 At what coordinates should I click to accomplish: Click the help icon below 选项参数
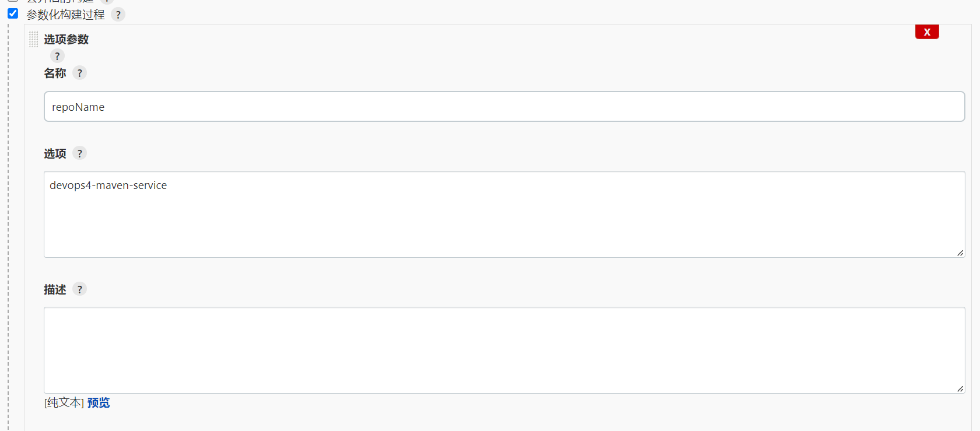[x=57, y=56]
